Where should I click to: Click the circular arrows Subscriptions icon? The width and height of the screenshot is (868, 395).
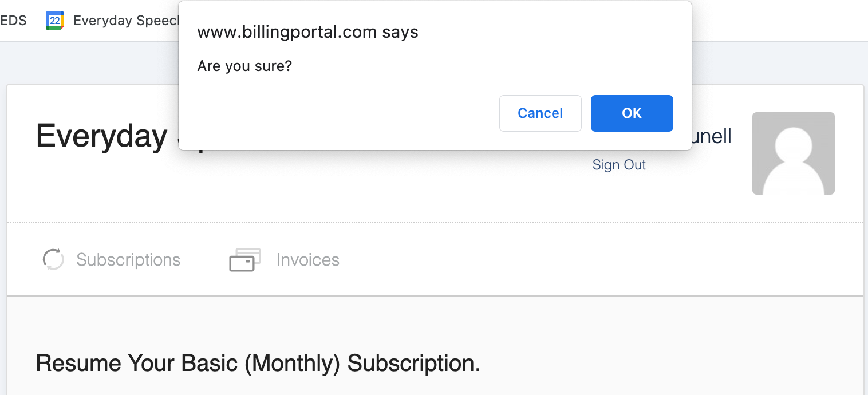point(53,259)
